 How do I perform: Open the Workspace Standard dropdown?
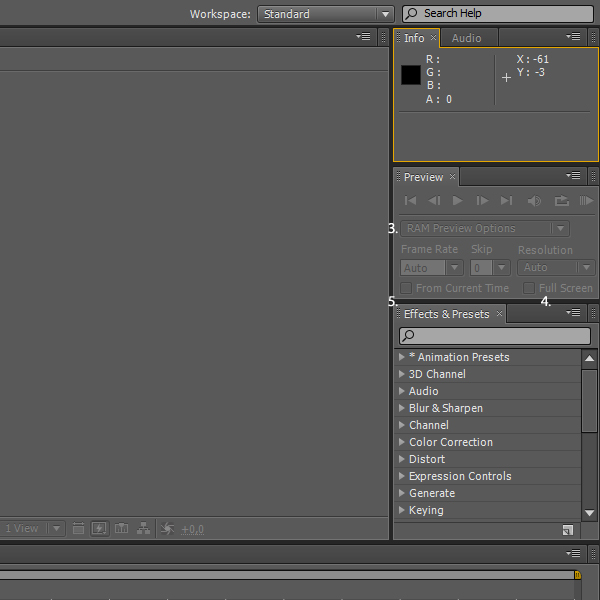point(326,14)
